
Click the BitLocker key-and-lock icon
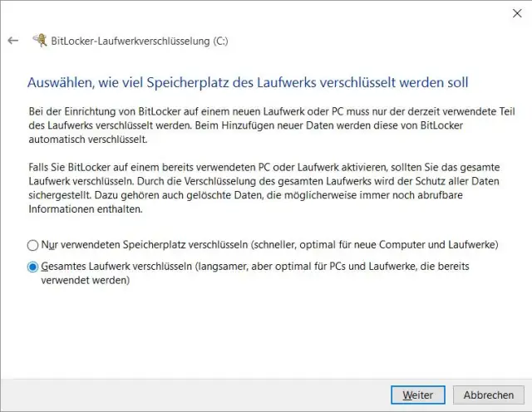[40, 41]
